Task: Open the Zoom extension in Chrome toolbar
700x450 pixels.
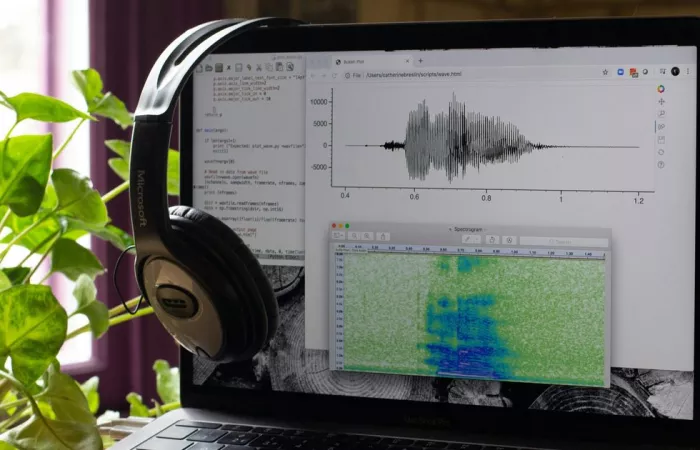Action: click(x=621, y=72)
